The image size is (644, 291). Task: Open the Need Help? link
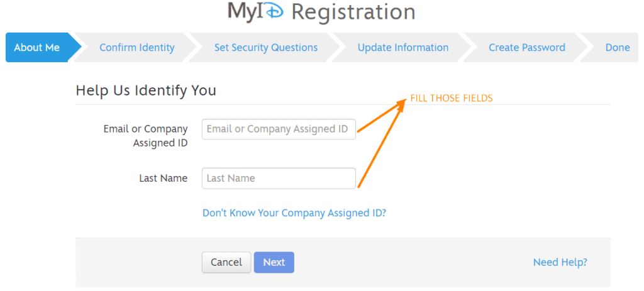pos(560,262)
